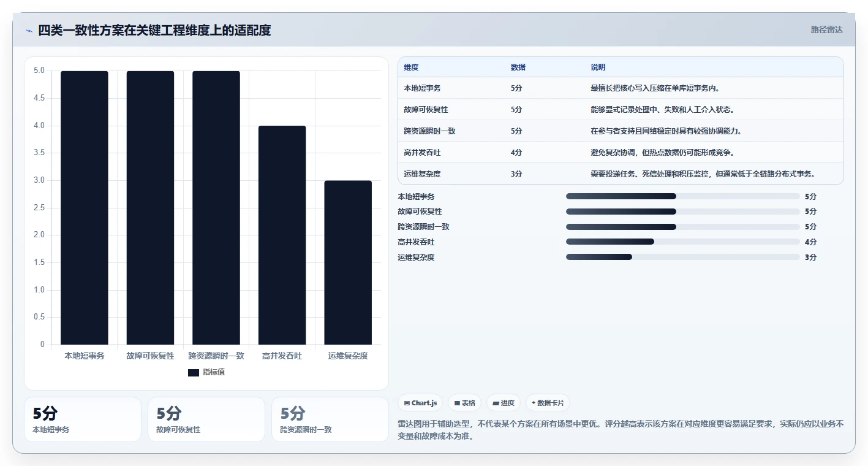Click the 数据 column header
The width and height of the screenshot is (868, 466).
(x=518, y=67)
